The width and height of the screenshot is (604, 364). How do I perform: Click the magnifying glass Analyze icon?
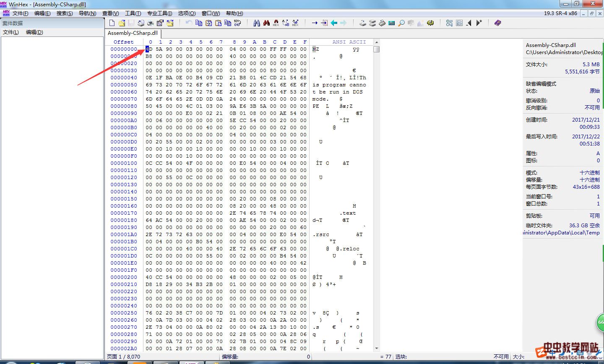click(401, 23)
